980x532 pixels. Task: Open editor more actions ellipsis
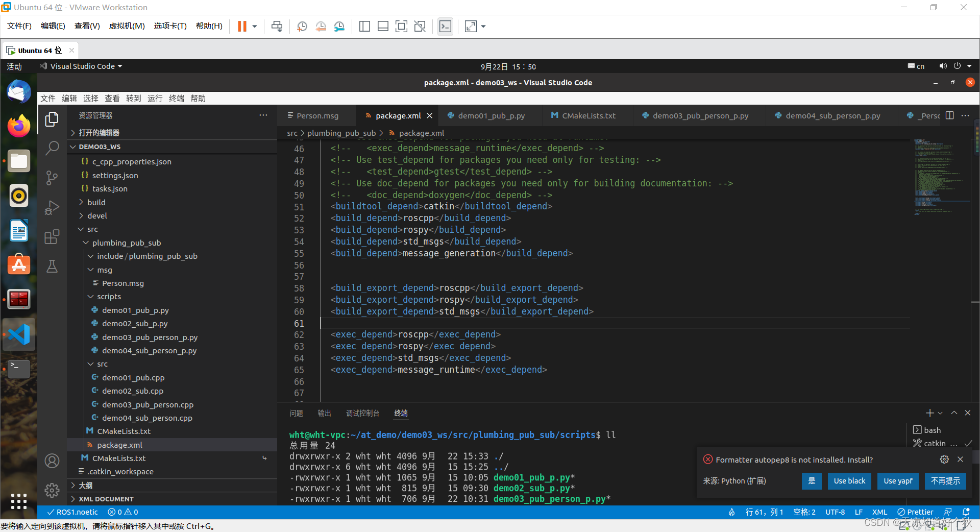(965, 115)
